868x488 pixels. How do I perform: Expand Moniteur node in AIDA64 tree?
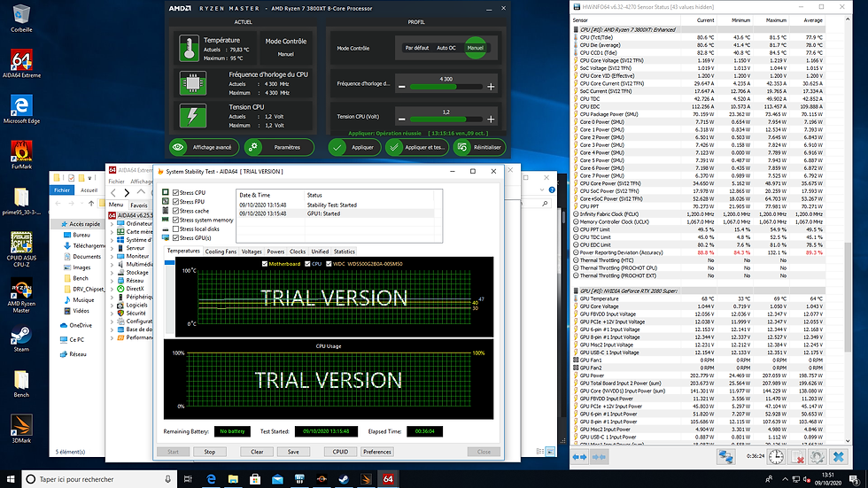(112, 256)
